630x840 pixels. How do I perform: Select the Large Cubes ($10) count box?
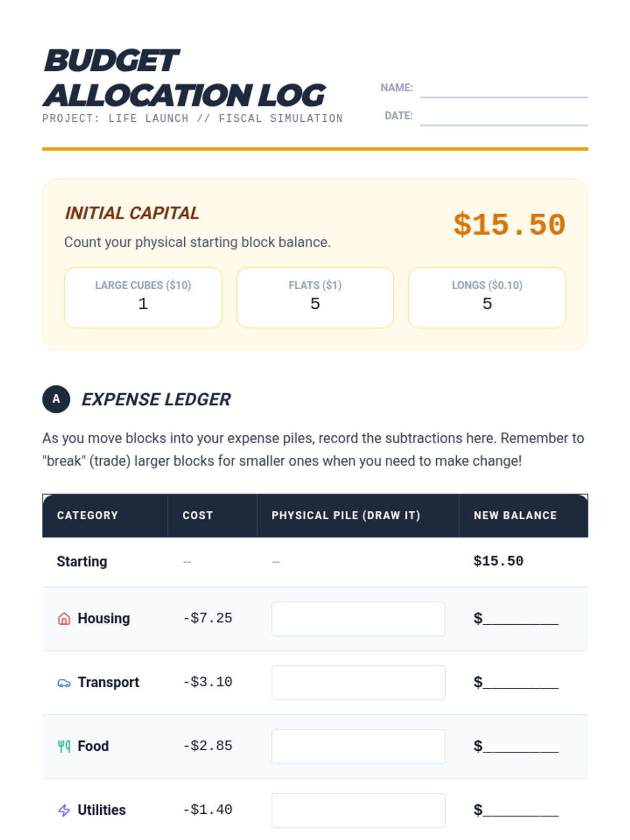pyautogui.click(x=143, y=298)
